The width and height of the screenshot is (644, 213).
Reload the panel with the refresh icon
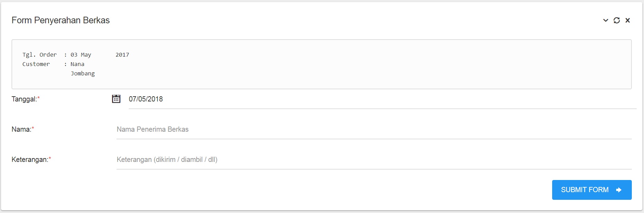coord(617,20)
